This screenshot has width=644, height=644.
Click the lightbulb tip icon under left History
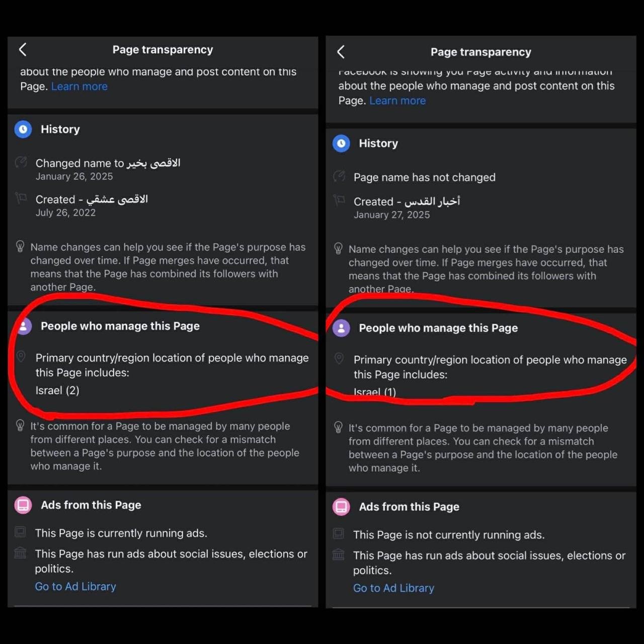[x=20, y=247]
